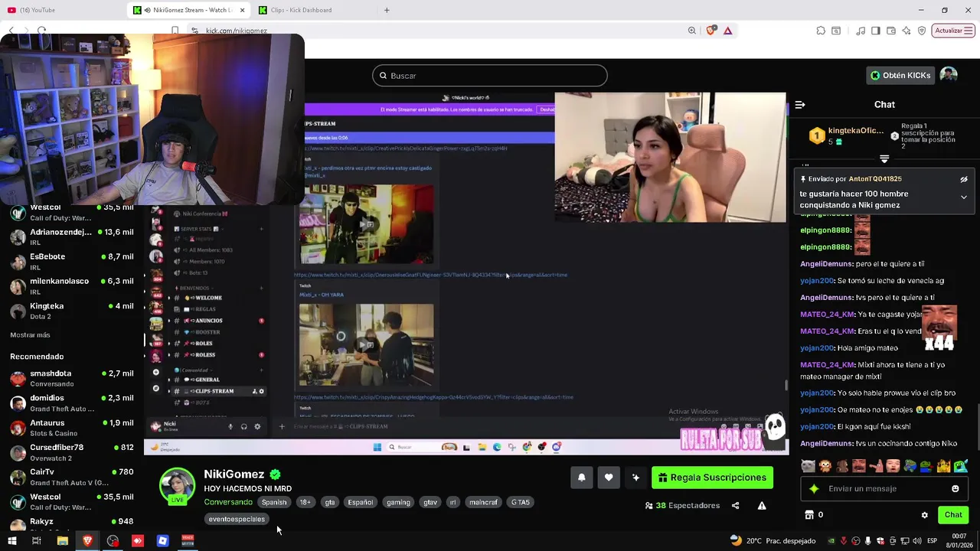This screenshot has height=551, width=980.
Task: Open Task View in the taskbar
Action: point(36,541)
